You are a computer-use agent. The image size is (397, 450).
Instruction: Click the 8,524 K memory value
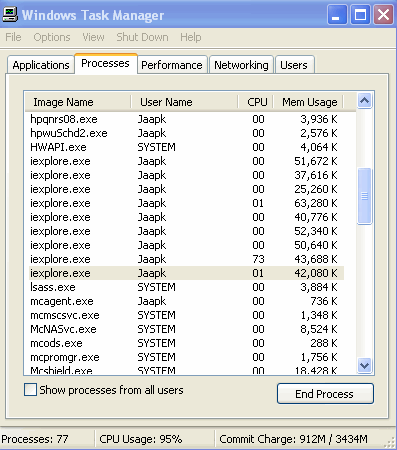pyautogui.click(x=319, y=329)
